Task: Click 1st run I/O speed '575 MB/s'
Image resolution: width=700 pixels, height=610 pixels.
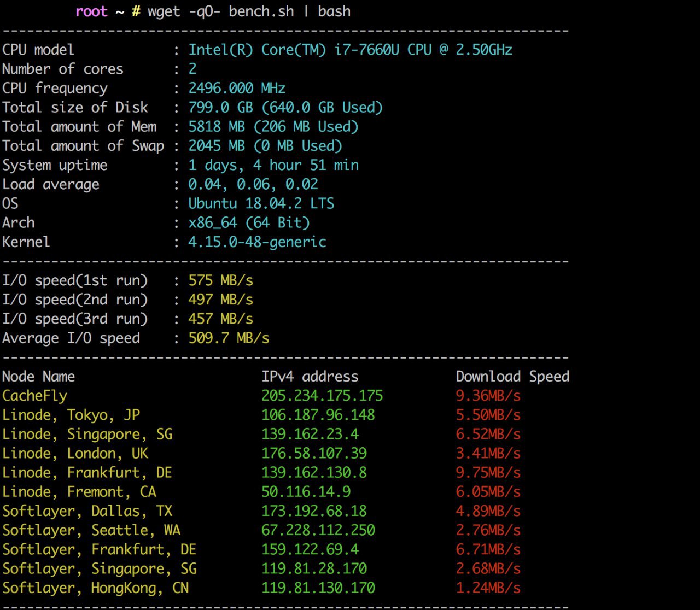Action: pos(221,280)
